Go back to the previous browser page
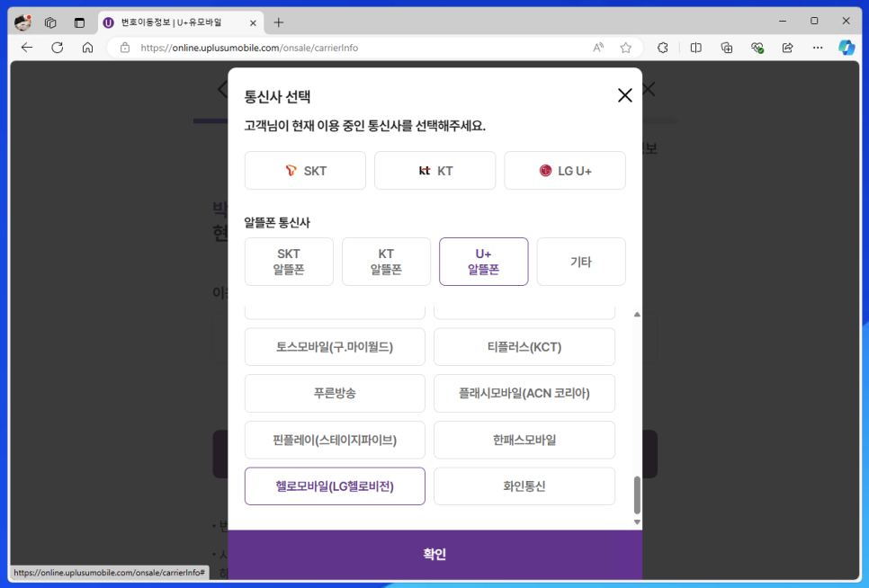869x588 pixels. [x=27, y=48]
